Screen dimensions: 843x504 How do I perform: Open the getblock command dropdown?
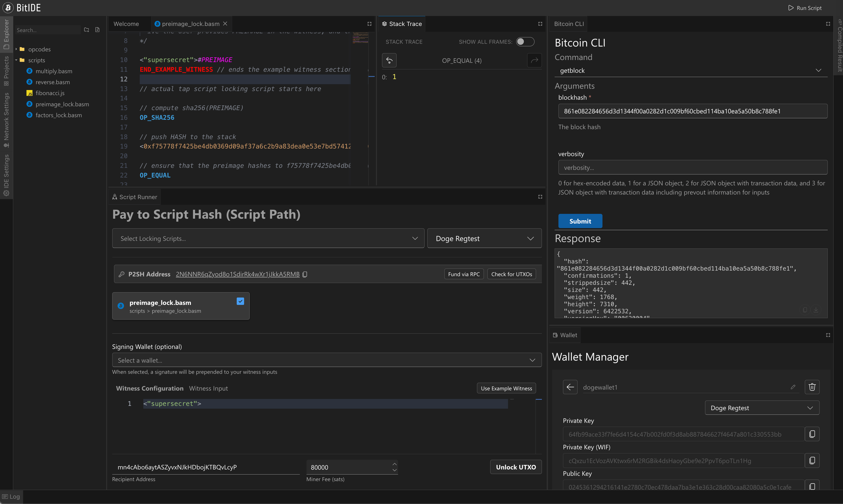[818, 70]
